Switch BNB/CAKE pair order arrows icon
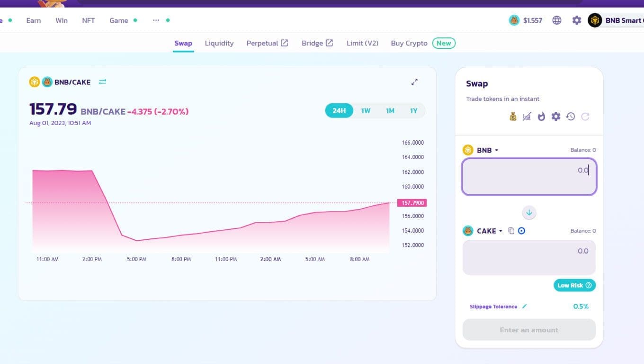Viewport: 644px width, 364px height. point(102,82)
